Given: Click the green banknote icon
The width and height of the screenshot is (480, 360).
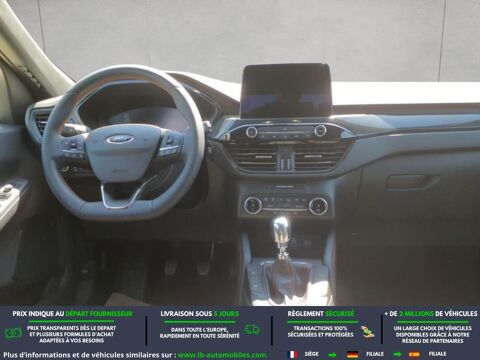Looking at the screenshot, I should [x=13, y=333].
